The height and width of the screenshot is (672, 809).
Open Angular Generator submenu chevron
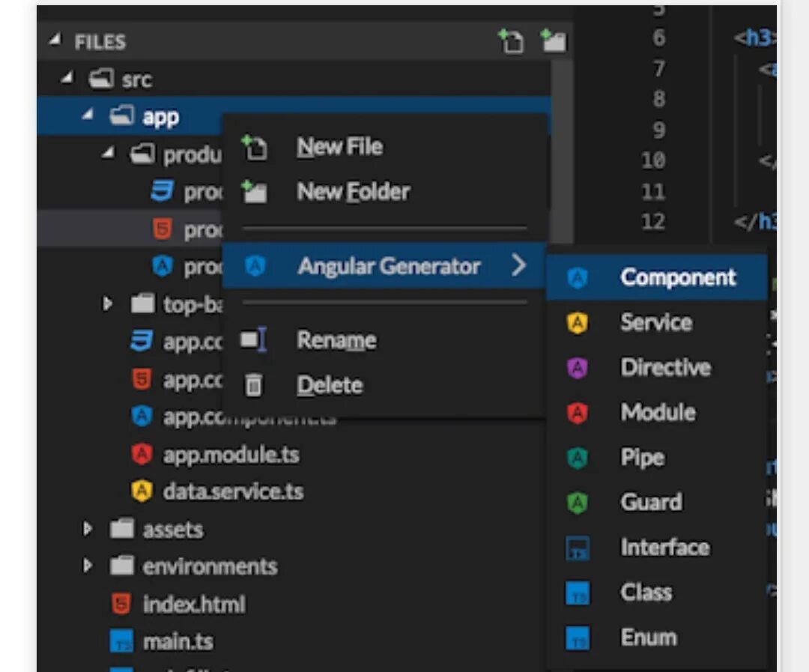(518, 265)
